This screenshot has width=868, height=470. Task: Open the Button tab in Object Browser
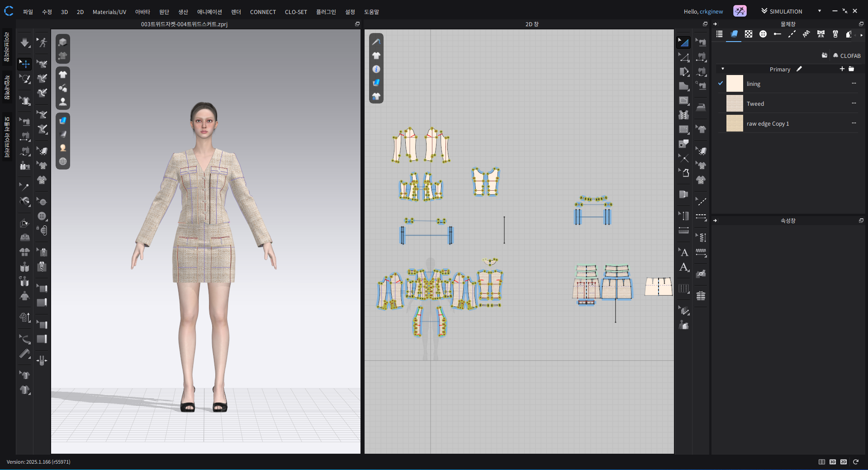point(763,34)
